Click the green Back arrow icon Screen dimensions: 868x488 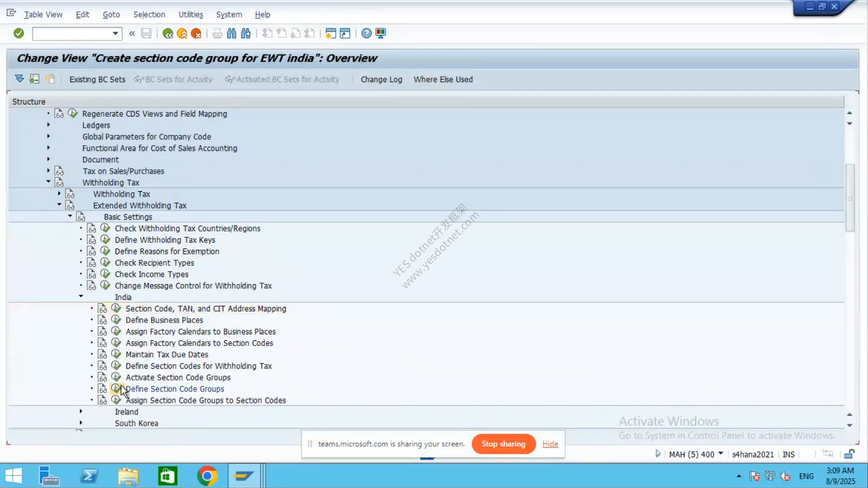[x=168, y=33]
